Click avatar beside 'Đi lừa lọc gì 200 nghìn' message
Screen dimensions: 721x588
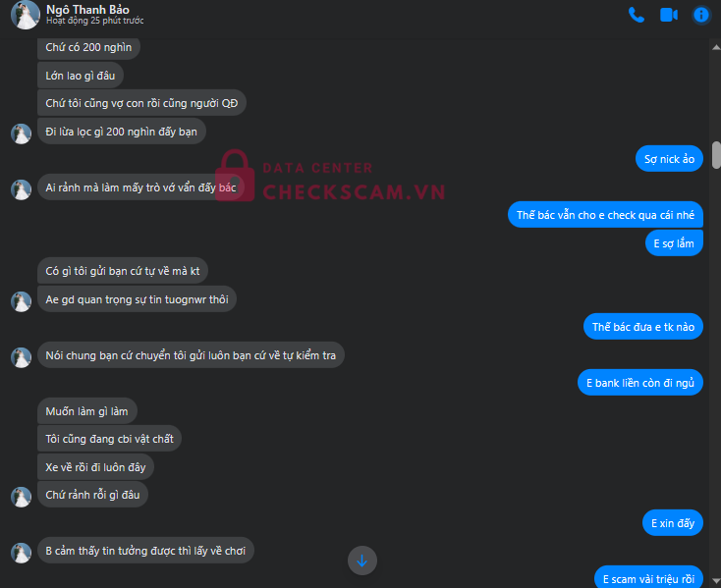[22, 134]
